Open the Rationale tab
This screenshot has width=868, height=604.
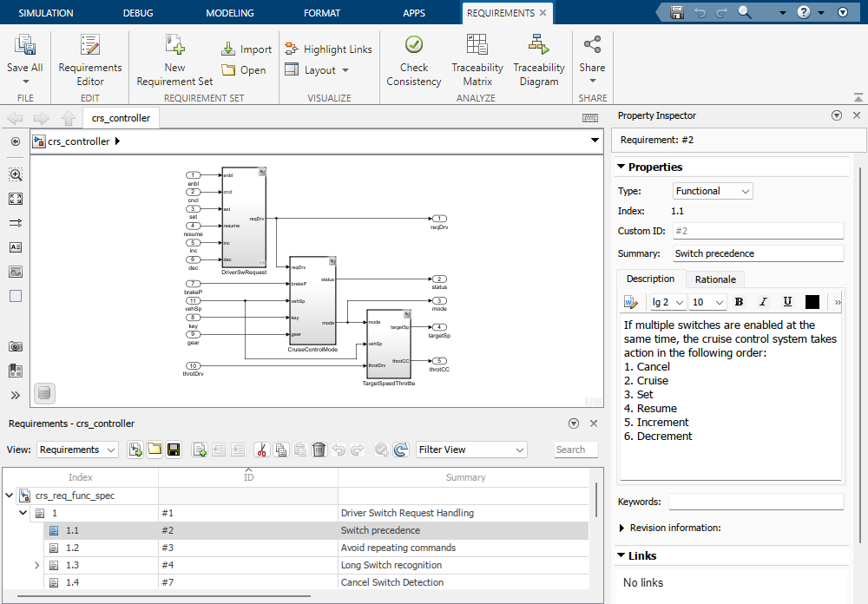715,279
